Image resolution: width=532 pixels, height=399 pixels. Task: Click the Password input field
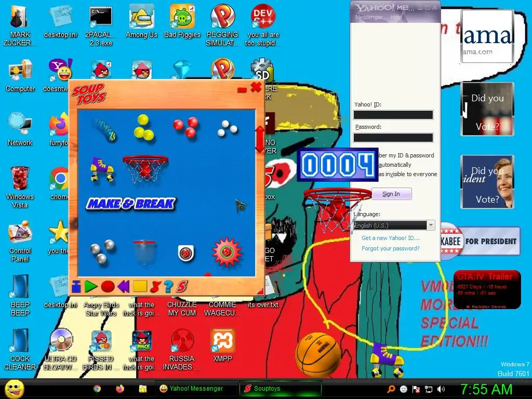coord(393,137)
